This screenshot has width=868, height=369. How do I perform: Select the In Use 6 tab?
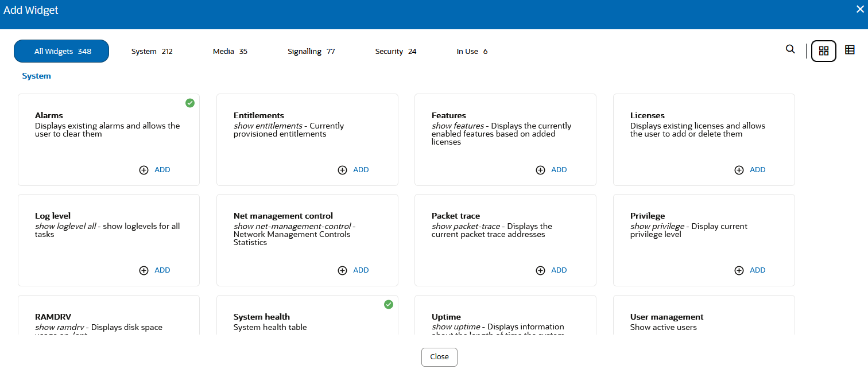(x=472, y=52)
